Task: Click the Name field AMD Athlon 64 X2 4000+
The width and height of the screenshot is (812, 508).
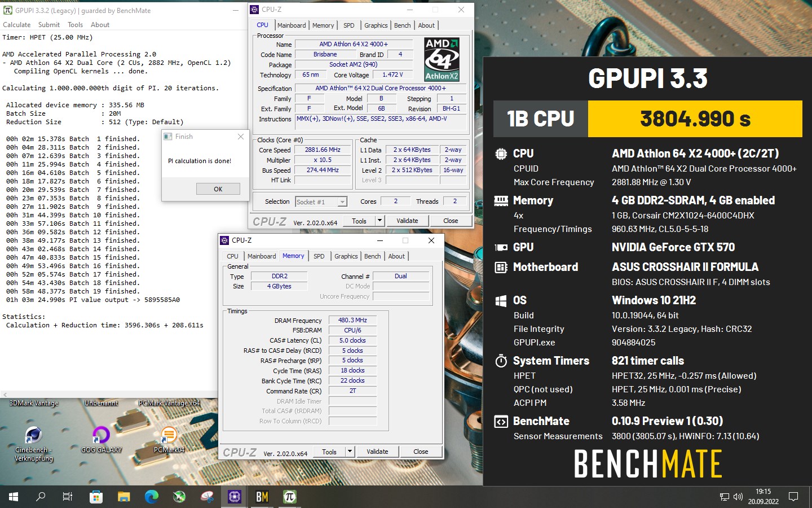Action: [x=354, y=44]
